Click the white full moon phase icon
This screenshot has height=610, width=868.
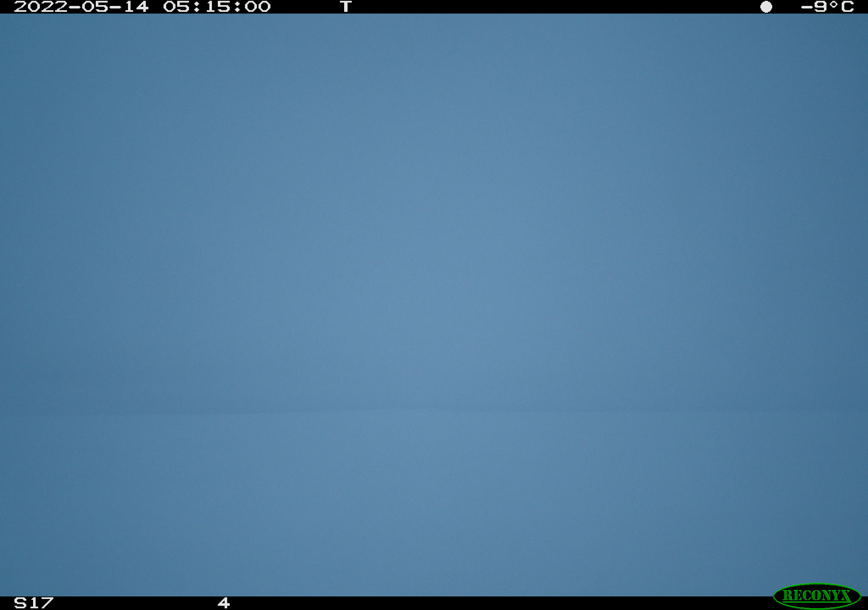pos(766,7)
